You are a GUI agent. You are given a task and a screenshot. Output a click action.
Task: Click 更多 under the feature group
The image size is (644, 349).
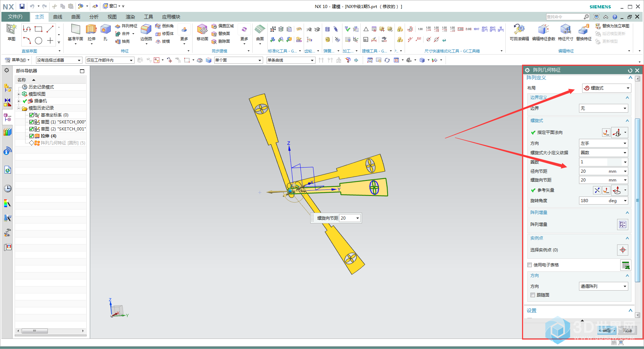[x=184, y=34]
